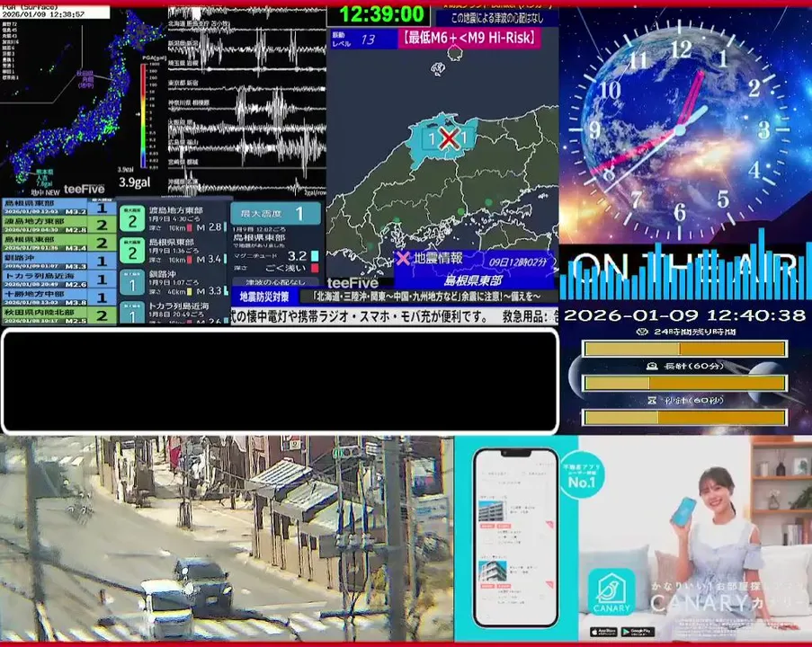Click the intensity 1 cell of the 十勝地方中部 row
This screenshot has width=812, height=647.
coord(102,297)
